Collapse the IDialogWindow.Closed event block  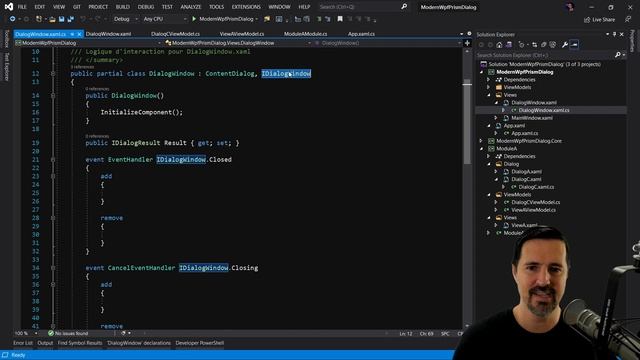pos(53,160)
